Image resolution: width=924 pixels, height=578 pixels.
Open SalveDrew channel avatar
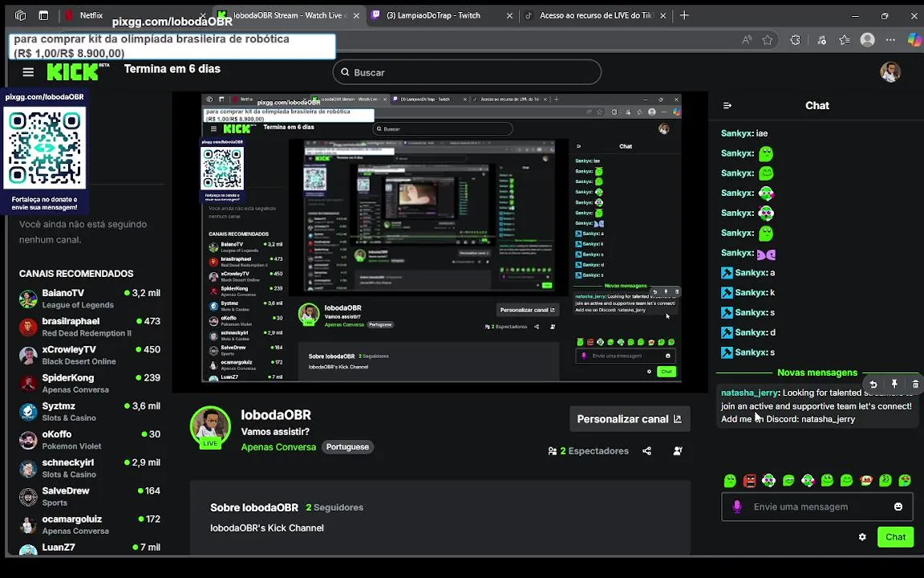click(28, 497)
